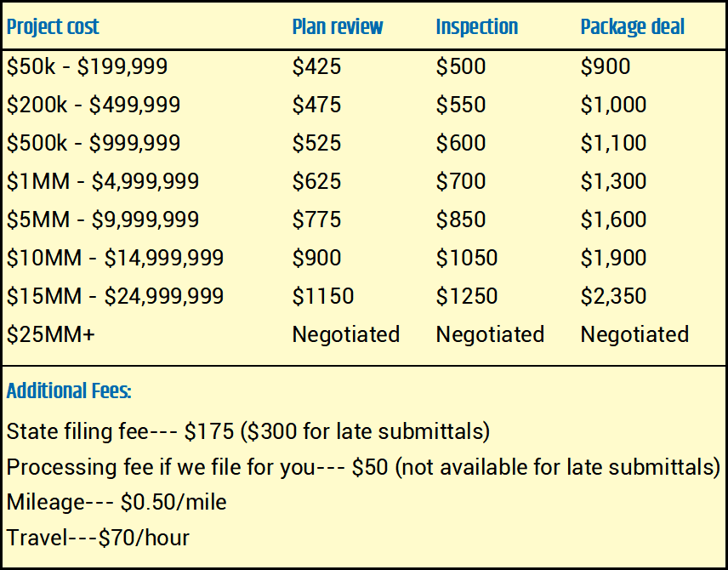Click the $525 plan review price

316,143
